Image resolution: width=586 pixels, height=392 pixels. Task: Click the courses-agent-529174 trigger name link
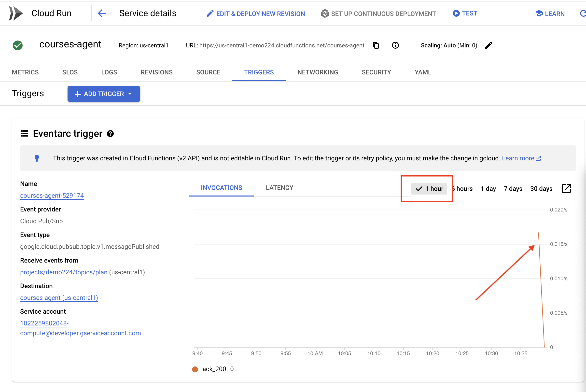pyautogui.click(x=53, y=196)
